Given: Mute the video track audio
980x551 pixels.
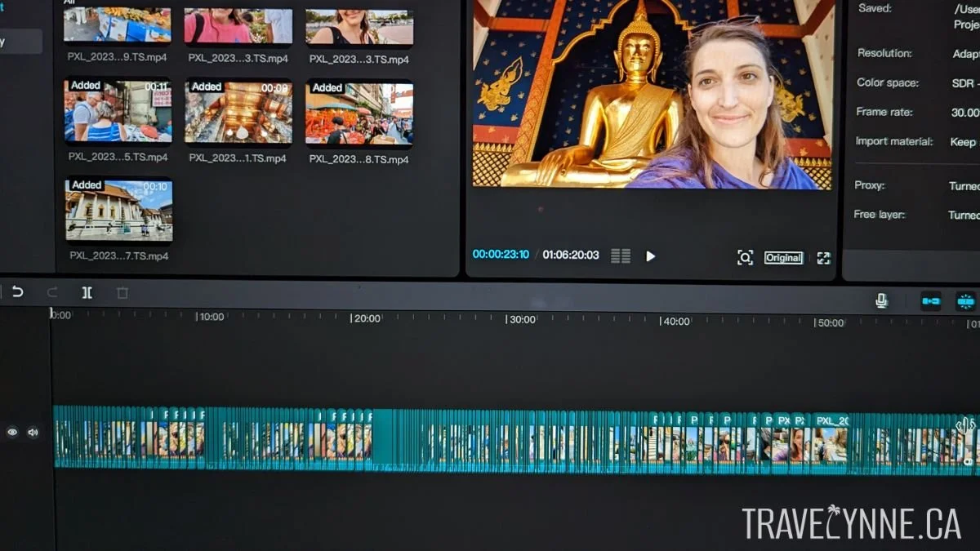Looking at the screenshot, I should click(33, 433).
